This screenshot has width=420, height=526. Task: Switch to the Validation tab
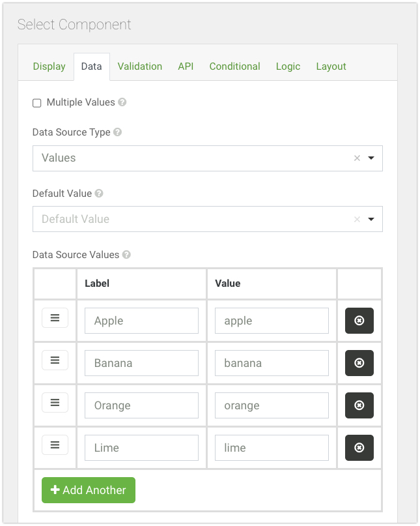point(140,66)
